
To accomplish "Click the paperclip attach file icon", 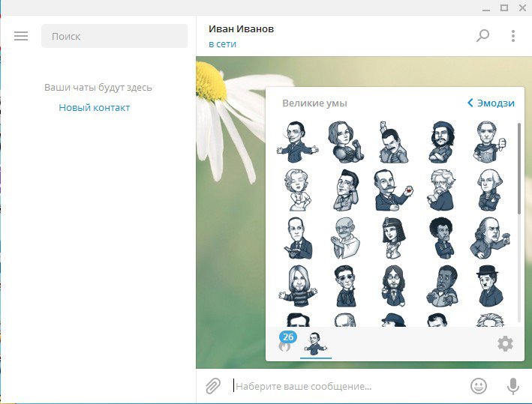I will click(213, 386).
